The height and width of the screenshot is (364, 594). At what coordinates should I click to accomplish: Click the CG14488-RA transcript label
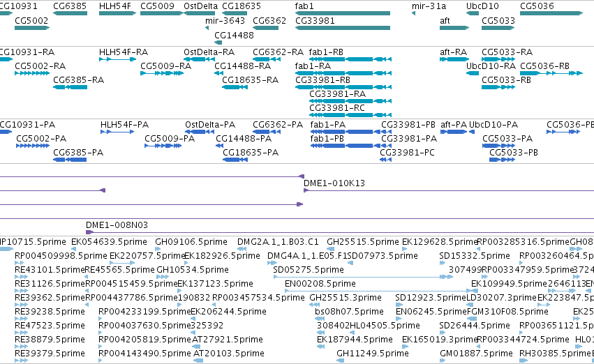pyautogui.click(x=242, y=66)
